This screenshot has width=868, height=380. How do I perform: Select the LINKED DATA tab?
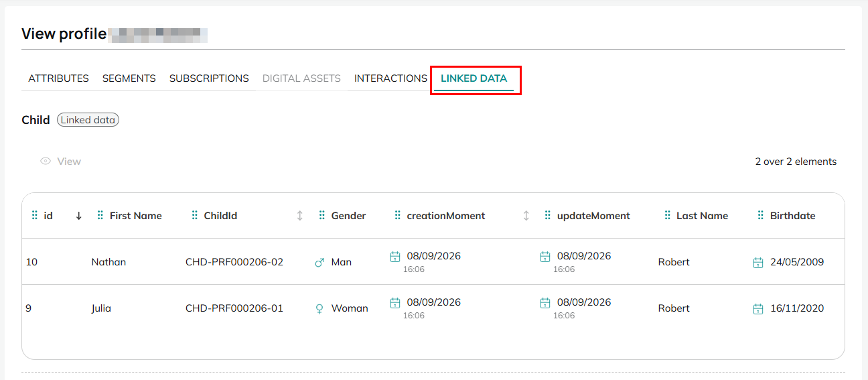474,78
